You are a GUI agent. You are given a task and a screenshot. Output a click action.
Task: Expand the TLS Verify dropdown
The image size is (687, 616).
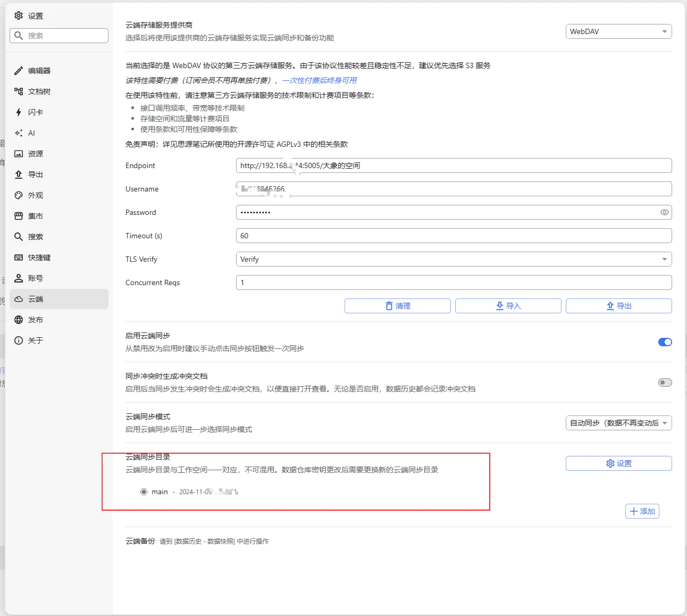[x=454, y=259]
